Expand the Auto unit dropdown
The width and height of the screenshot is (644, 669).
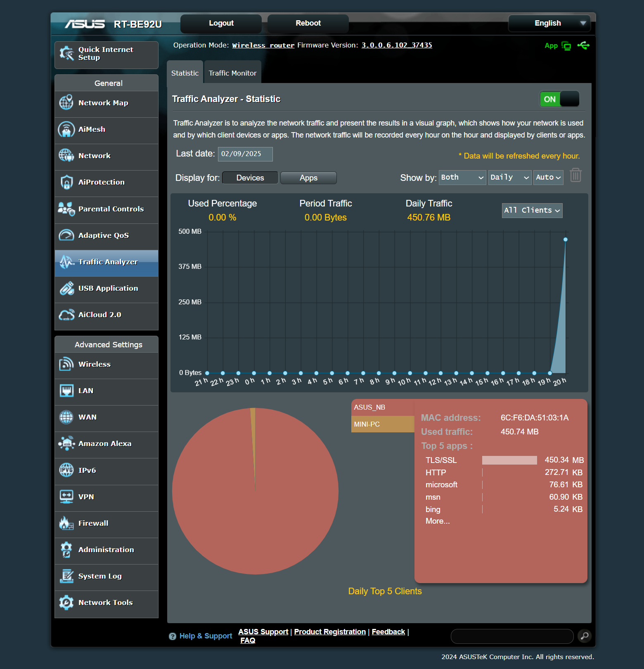point(548,178)
